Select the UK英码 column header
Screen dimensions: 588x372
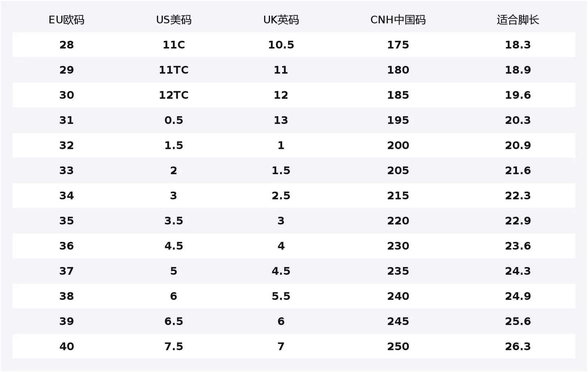click(281, 20)
